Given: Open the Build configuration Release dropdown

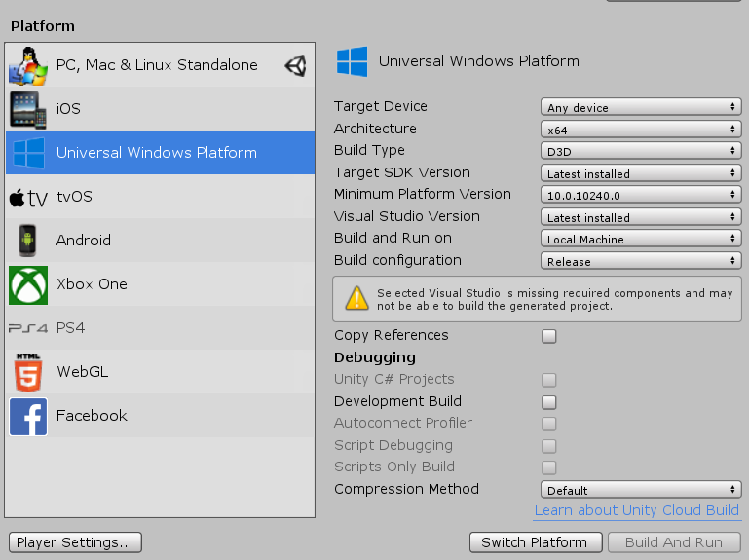Looking at the screenshot, I should point(641,261).
